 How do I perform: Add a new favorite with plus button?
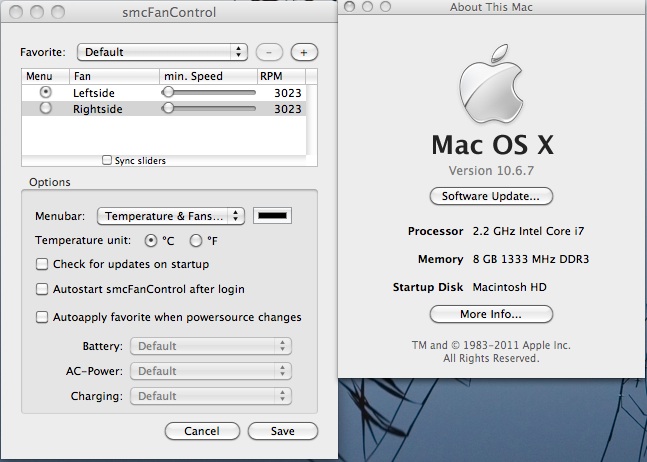coord(304,52)
